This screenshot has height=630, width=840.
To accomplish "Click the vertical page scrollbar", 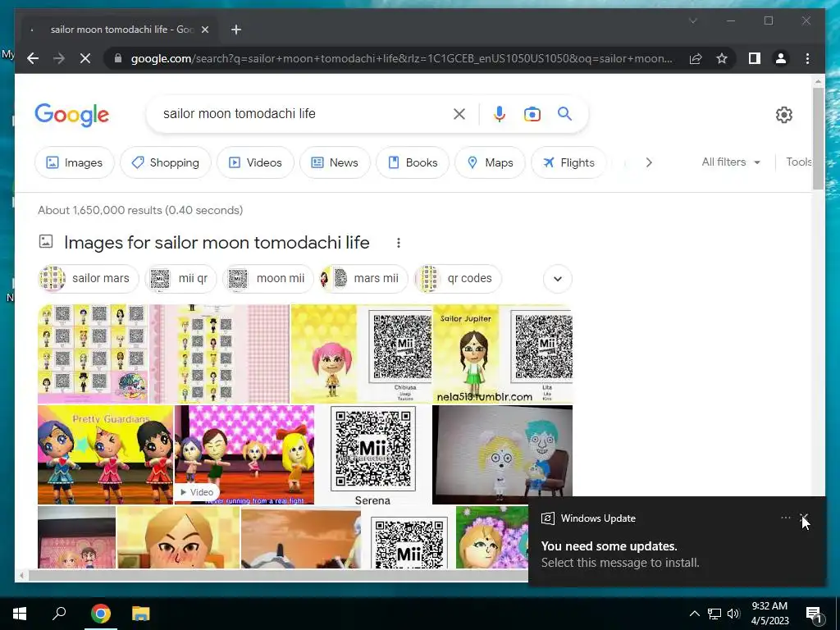I will click(818, 138).
